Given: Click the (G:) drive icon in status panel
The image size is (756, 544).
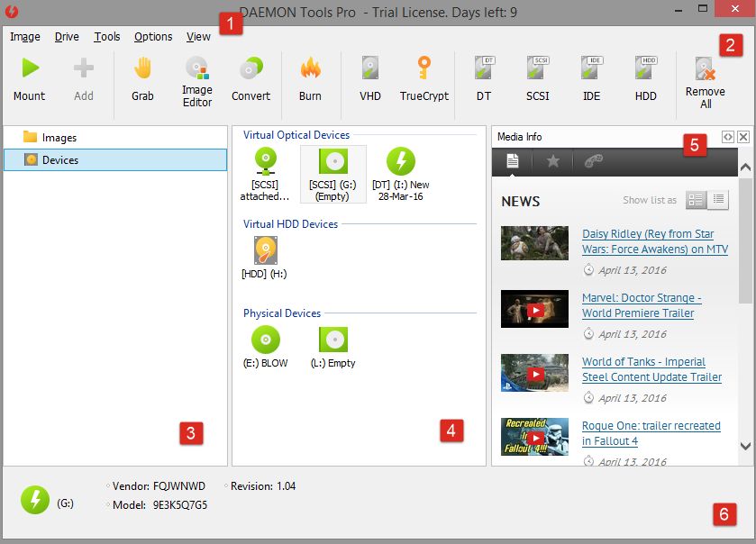Looking at the screenshot, I should (x=35, y=500).
